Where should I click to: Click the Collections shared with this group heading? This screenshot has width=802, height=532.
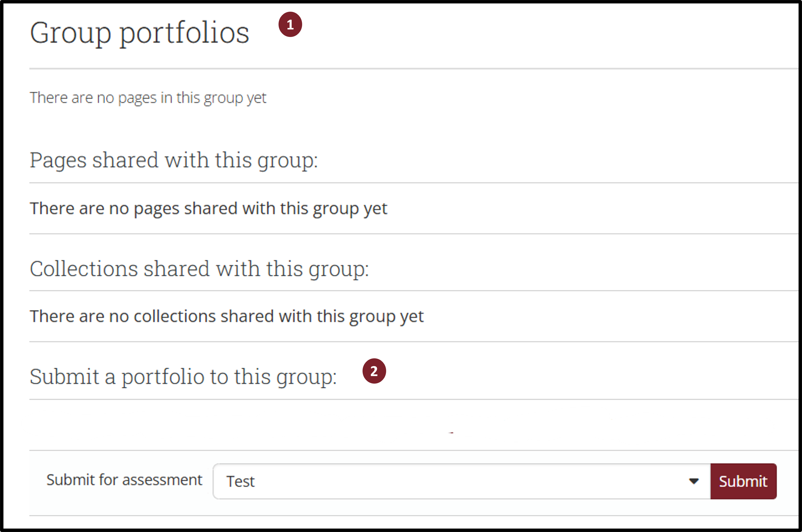tap(199, 269)
